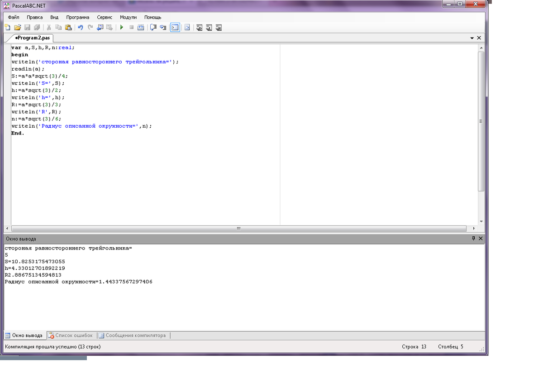Click the Stop program square icon
The width and height of the screenshot is (543, 392).
tap(131, 28)
